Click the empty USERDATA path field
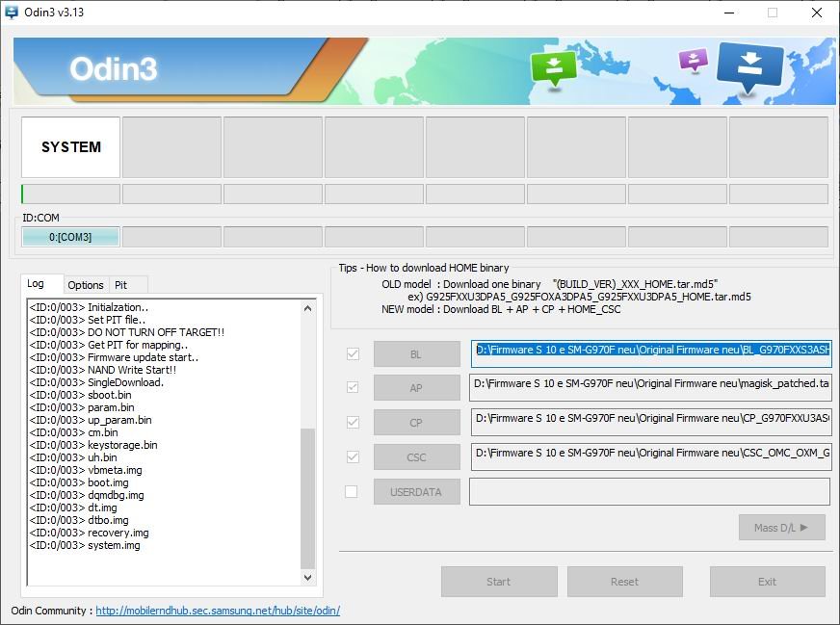The width and height of the screenshot is (840, 625). [650, 492]
